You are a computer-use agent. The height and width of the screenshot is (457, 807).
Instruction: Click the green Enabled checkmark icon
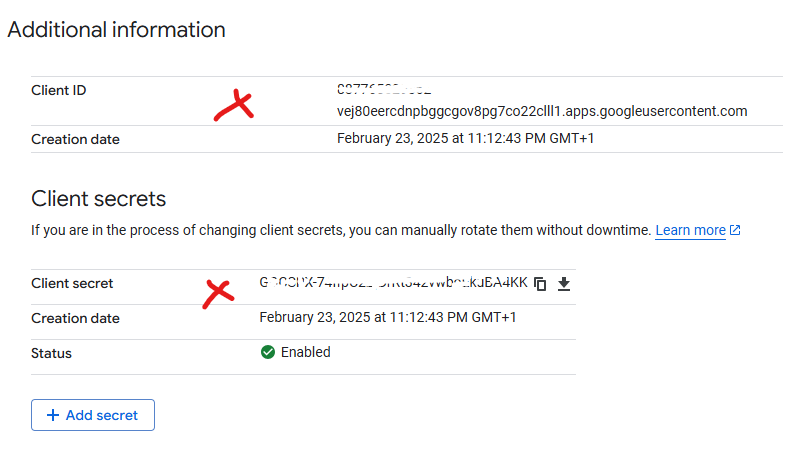click(x=267, y=352)
